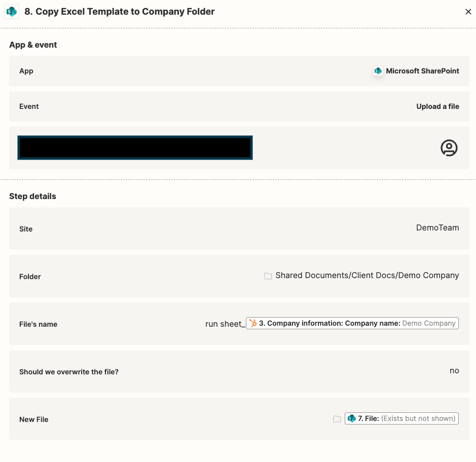Click the HubSpot icon in File's name pill
Viewport: 476px width, 462px height.
[253, 323]
